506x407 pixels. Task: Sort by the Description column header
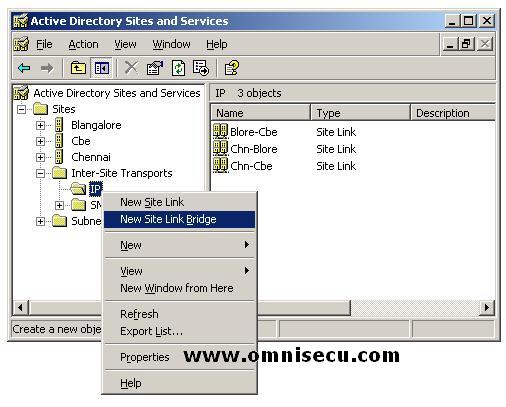[453, 113]
